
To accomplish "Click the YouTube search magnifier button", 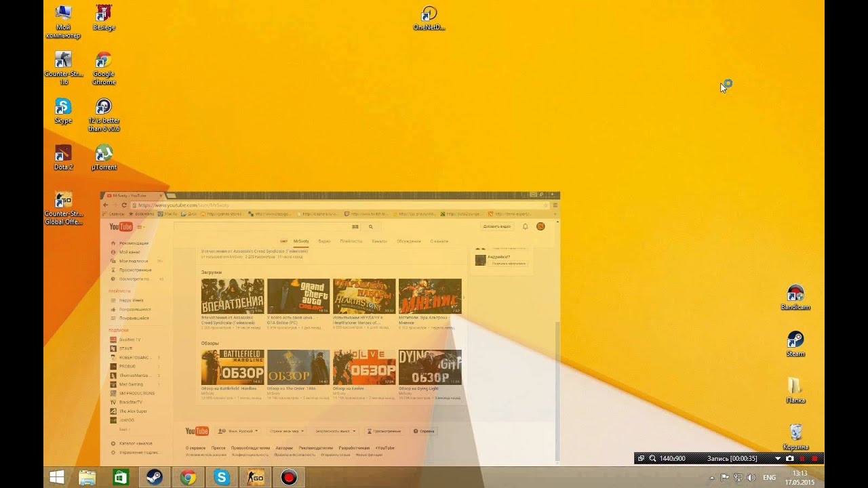I will click(x=371, y=227).
